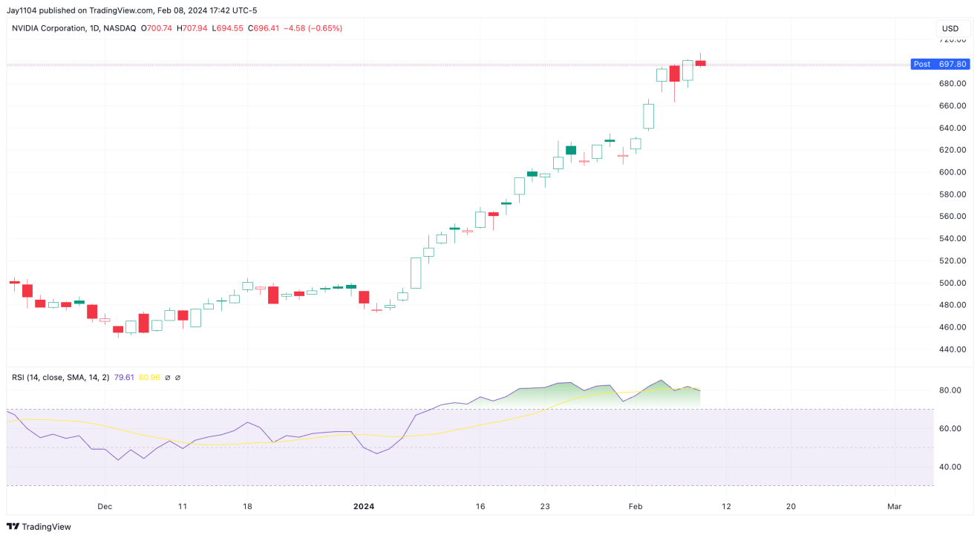Click the 12 date axis label
980x538 pixels.
coord(726,506)
